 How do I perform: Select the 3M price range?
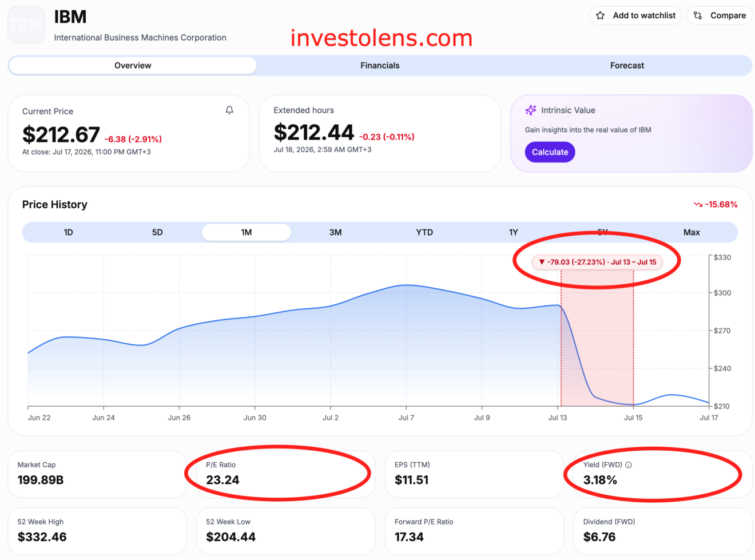click(x=336, y=232)
